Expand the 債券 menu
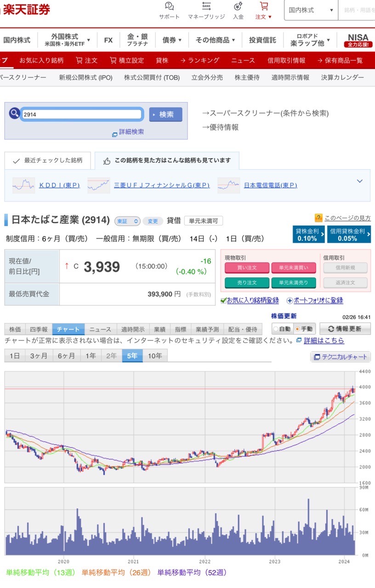Image resolution: width=375 pixels, height=588 pixels. pos(172,40)
